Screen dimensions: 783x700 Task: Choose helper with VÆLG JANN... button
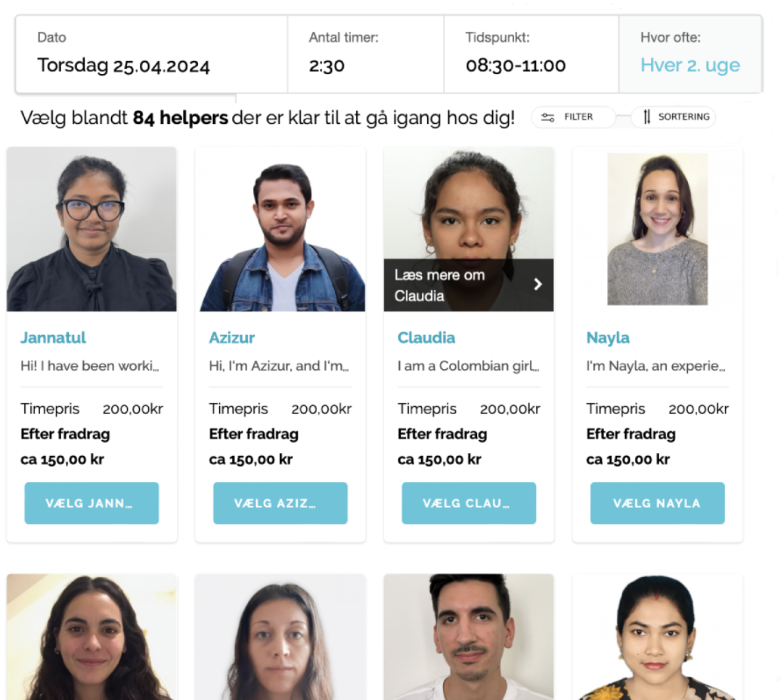coord(91,503)
